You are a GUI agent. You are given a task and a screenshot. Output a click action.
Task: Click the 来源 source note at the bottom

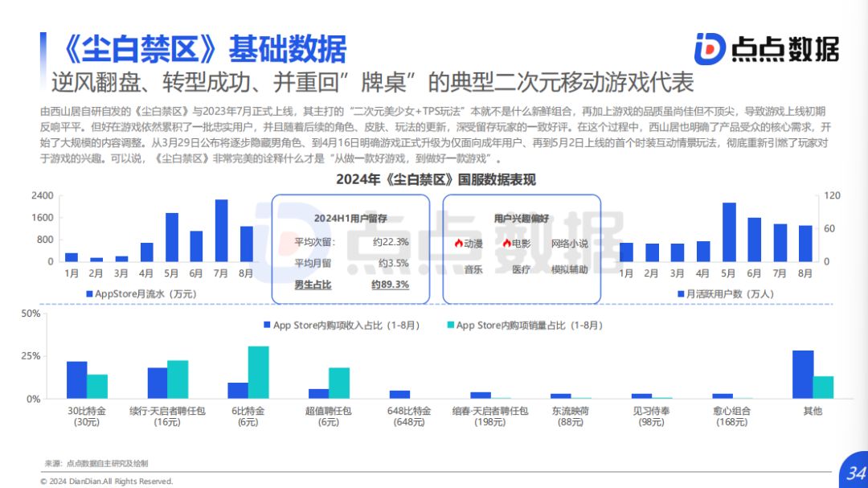pyautogui.click(x=96, y=464)
